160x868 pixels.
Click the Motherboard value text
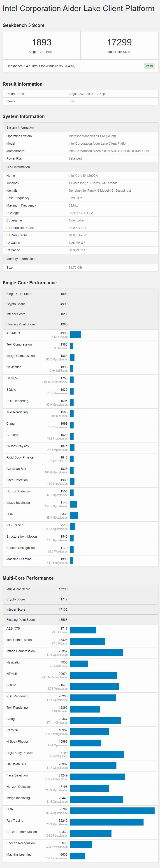click(x=109, y=151)
